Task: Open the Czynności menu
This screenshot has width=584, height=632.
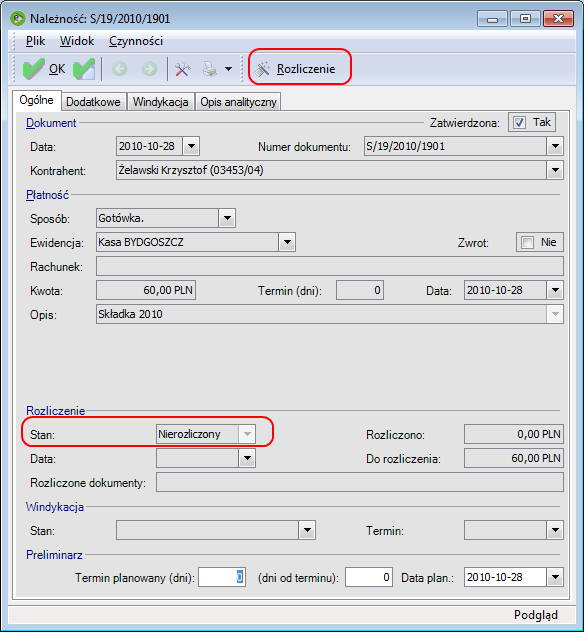Action: tap(136, 41)
